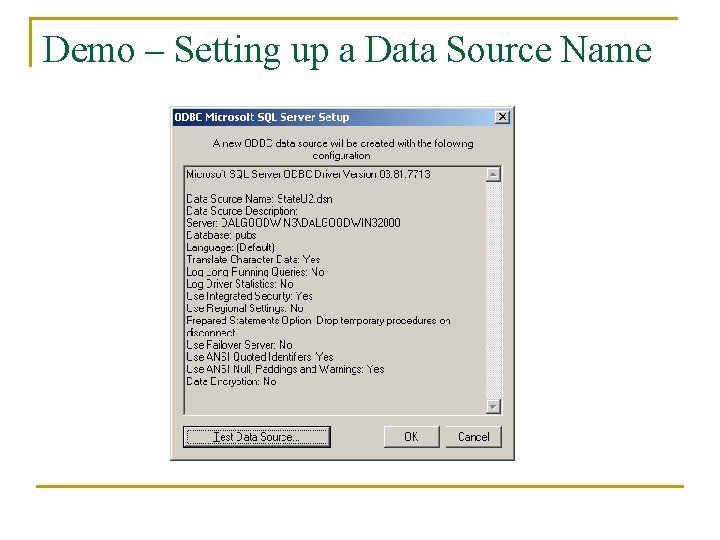Viewport: 720px width, 540px height.
Task: Click the 'A new ODBC data source will be created' message
Action: click(x=343, y=149)
